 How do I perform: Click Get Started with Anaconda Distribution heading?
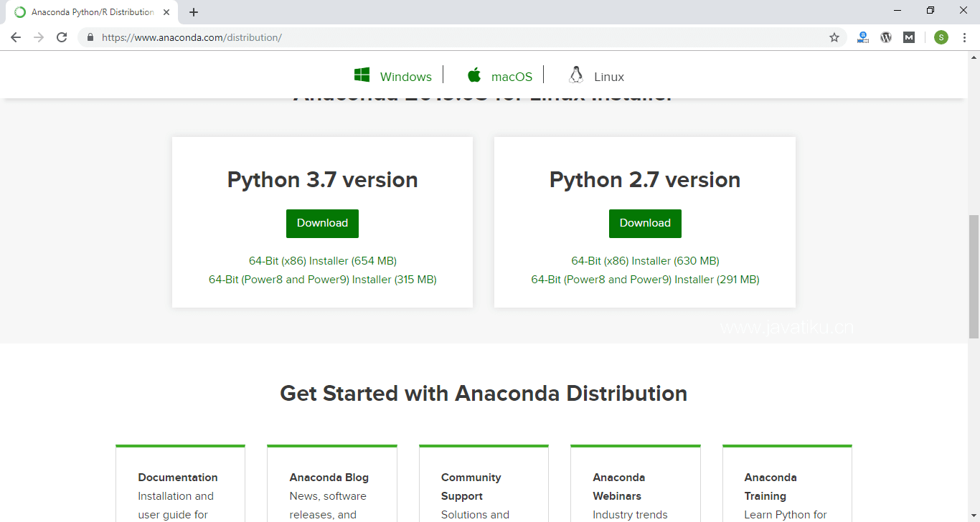pos(484,393)
